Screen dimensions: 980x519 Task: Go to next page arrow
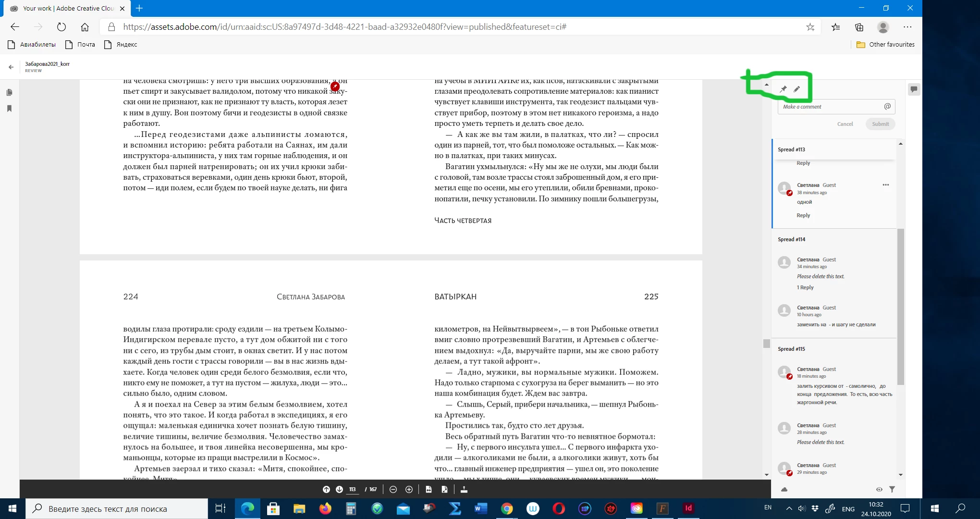(x=339, y=489)
